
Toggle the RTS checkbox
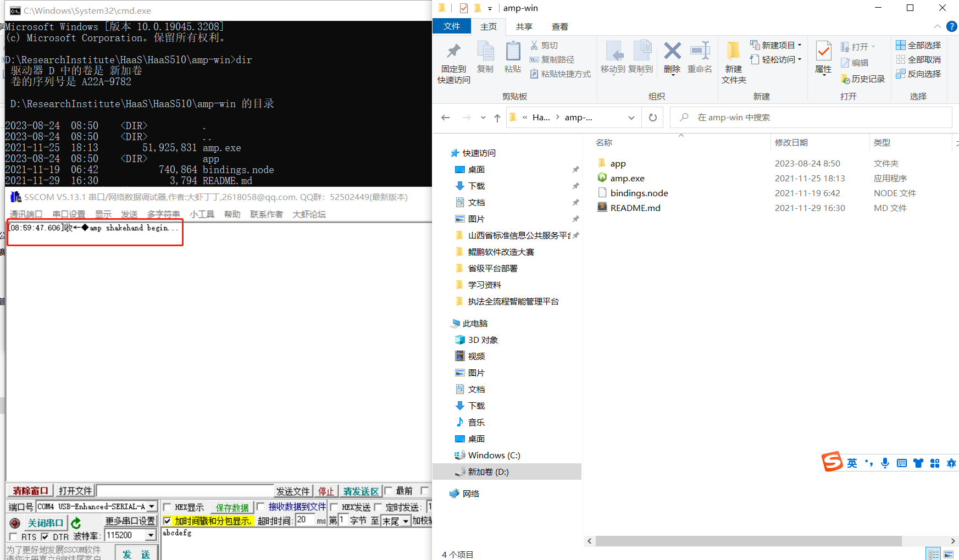(13, 537)
